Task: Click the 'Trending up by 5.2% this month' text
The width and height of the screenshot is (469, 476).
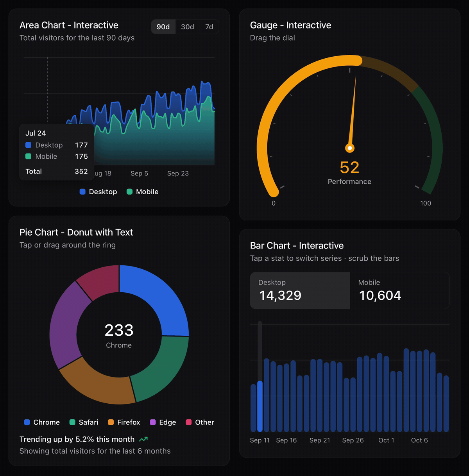Action: pyautogui.click(x=77, y=439)
